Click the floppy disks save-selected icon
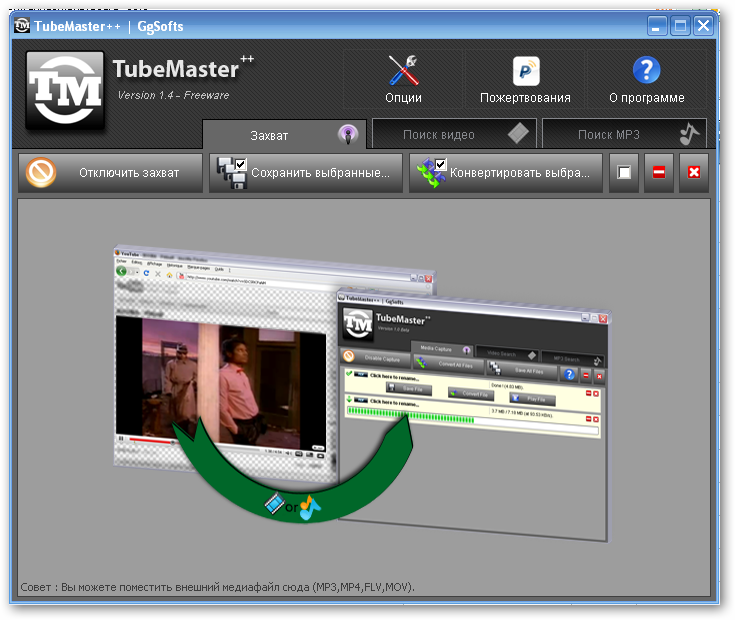The image size is (735, 620). click(232, 173)
